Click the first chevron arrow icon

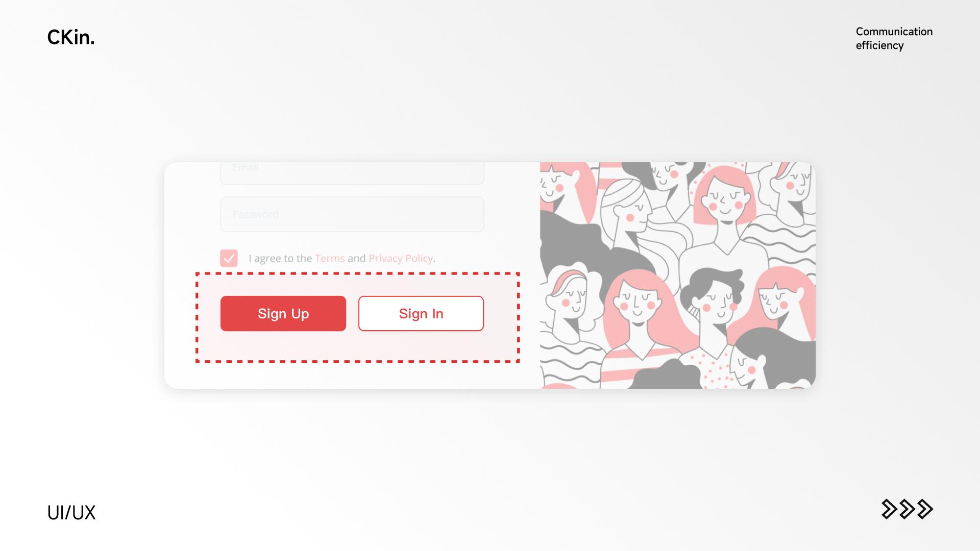[890, 509]
